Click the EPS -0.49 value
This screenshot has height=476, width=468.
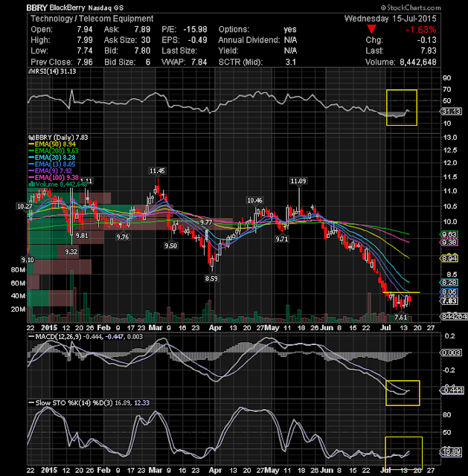(197, 40)
